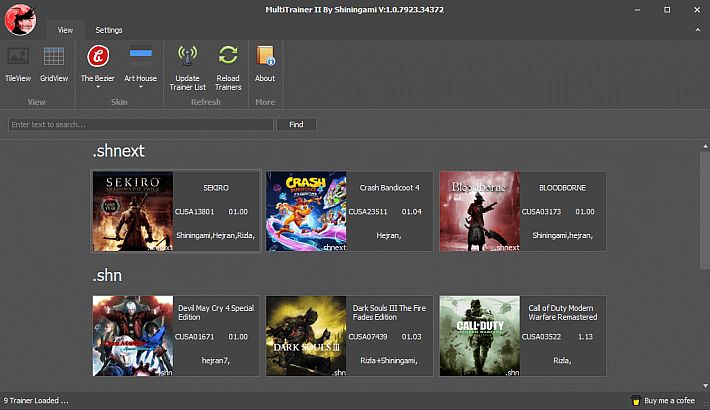Screen dimensions: 710x410
Task: Select the SEKIRO cover thumbnail
Action: tap(133, 211)
